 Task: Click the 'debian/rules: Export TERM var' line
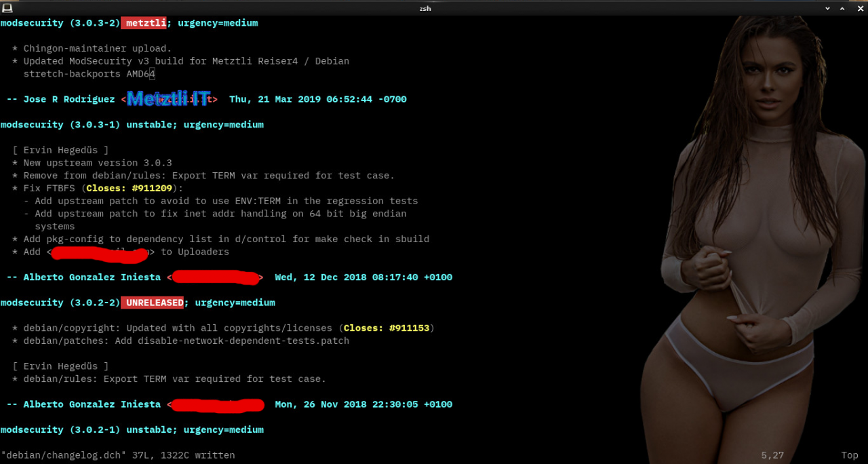(169, 379)
